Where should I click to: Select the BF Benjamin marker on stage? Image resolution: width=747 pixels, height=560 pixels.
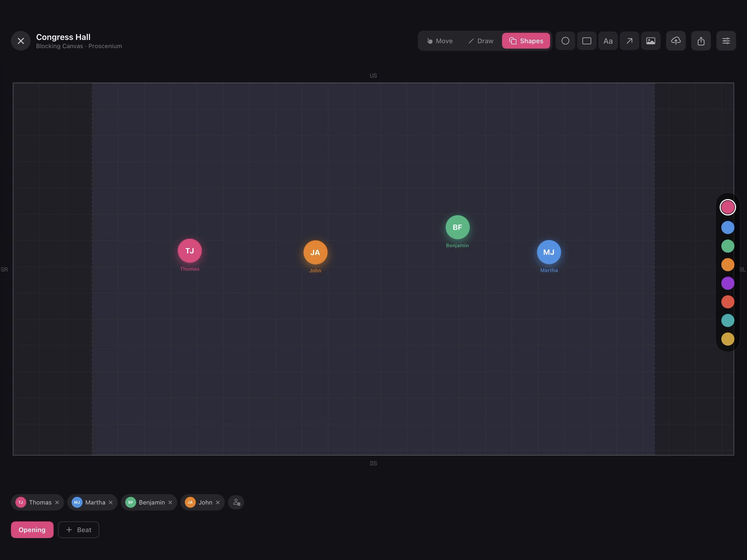458,227
